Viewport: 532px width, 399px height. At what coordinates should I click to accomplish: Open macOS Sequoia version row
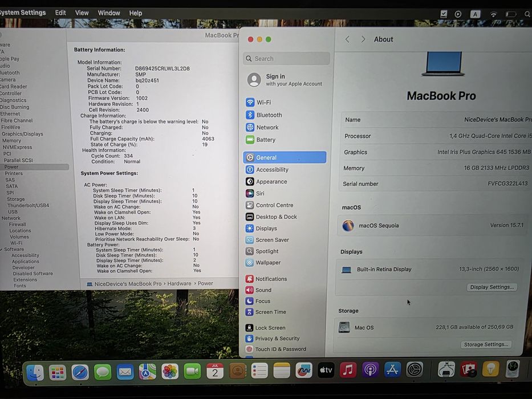433,225
